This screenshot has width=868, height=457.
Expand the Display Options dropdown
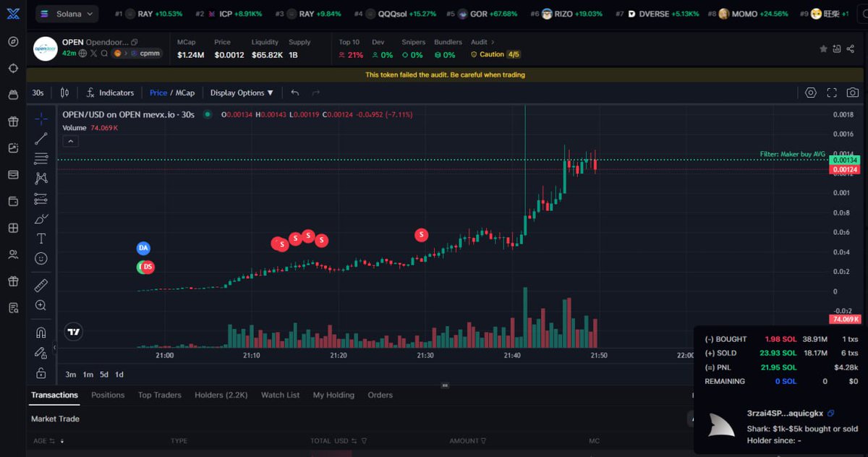242,93
